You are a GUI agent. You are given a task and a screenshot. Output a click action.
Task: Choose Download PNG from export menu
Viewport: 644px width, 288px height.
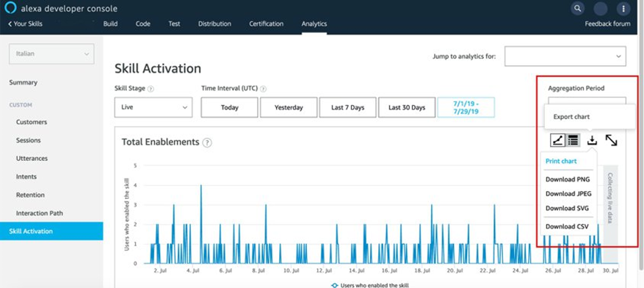click(x=567, y=179)
